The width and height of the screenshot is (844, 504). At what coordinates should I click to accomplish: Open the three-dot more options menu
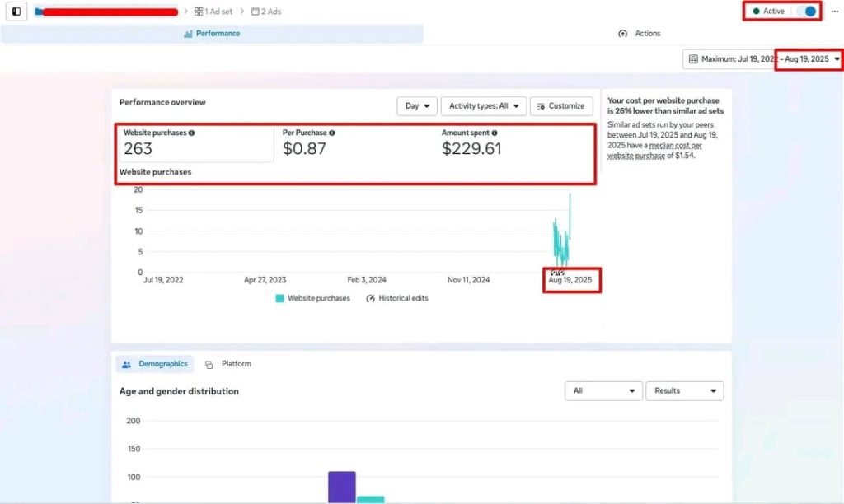(834, 12)
